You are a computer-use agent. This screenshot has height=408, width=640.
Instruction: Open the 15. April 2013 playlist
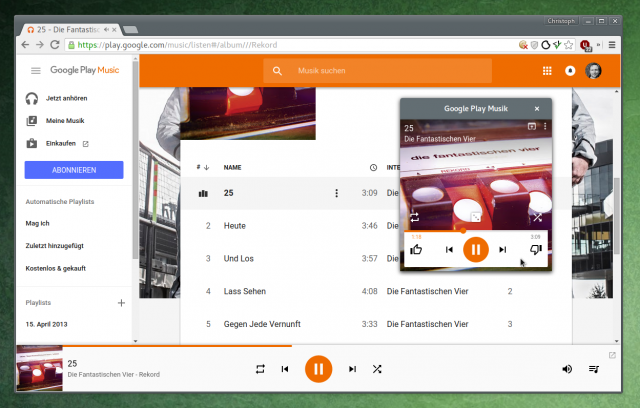(46, 324)
